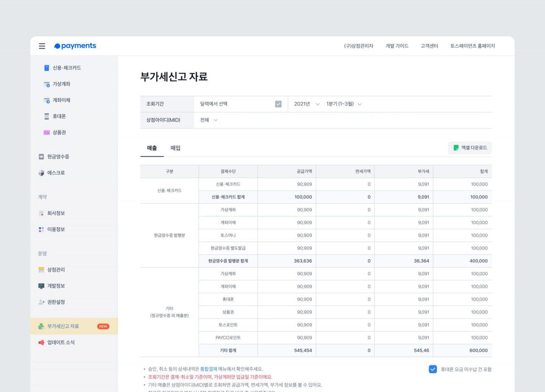
Task: Switch to the 매입 tab
Action: [x=175, y=148]
